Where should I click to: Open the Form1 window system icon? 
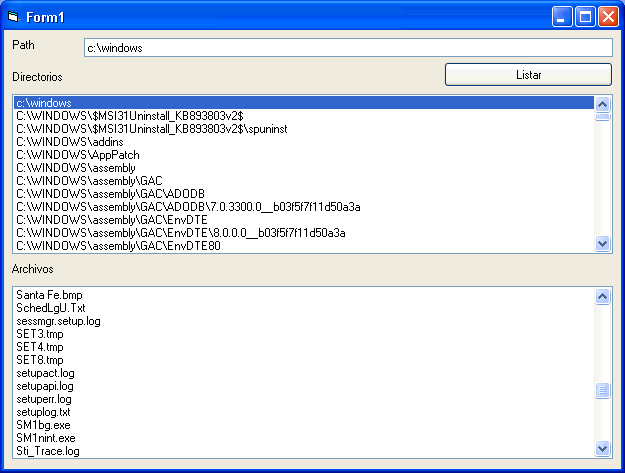point(13,16)
